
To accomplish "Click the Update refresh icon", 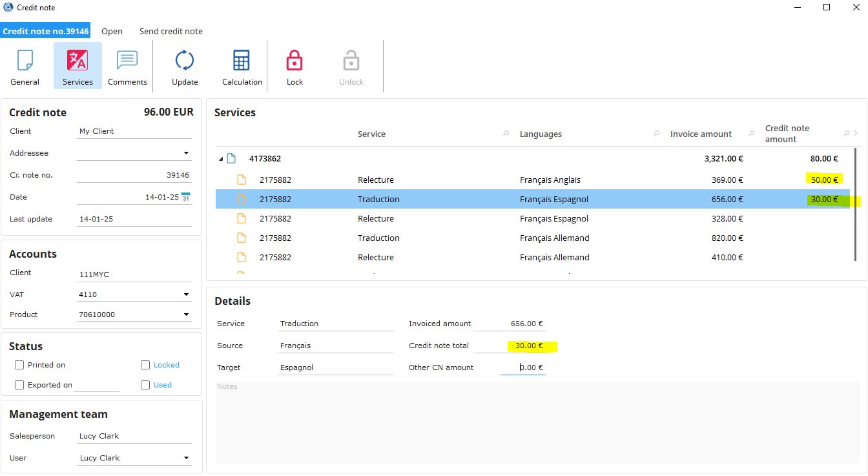I will coord(185,61).
